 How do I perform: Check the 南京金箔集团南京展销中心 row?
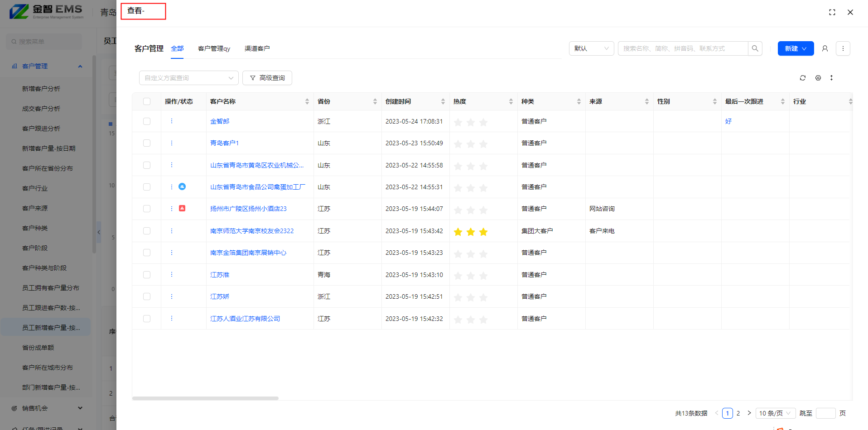point(147,253)
